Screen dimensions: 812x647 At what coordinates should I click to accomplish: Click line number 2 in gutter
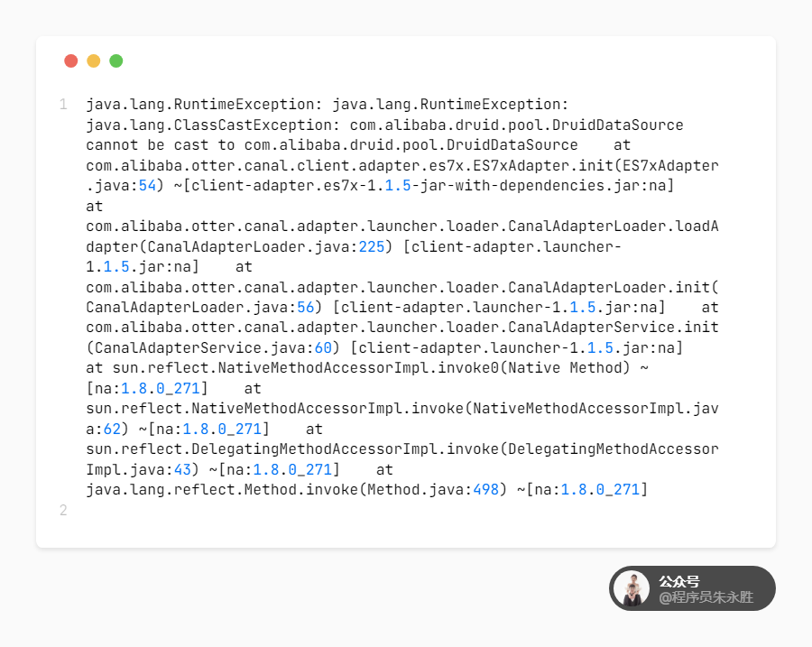(x=63, y=510)
